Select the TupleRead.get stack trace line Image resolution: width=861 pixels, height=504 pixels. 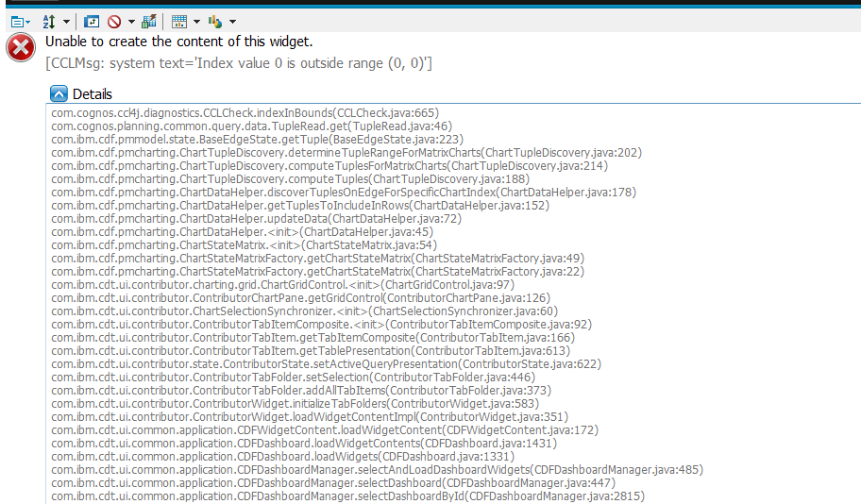(251, 126)
